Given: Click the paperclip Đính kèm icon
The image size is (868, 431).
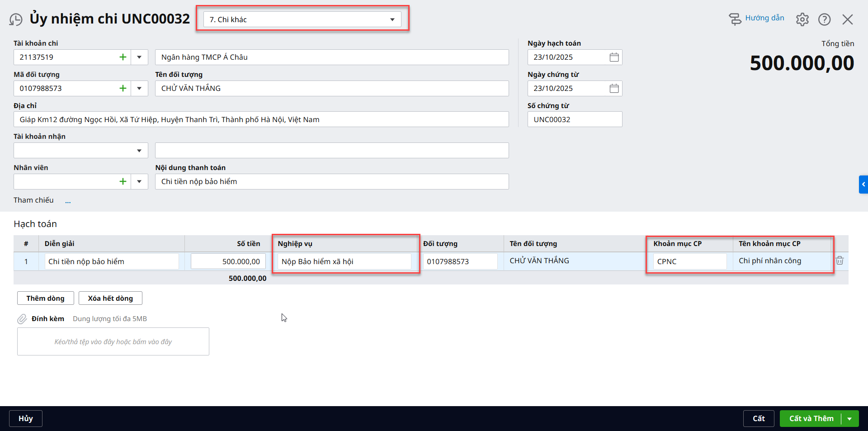Looking at the screenshot, I should tap(22, 319).
